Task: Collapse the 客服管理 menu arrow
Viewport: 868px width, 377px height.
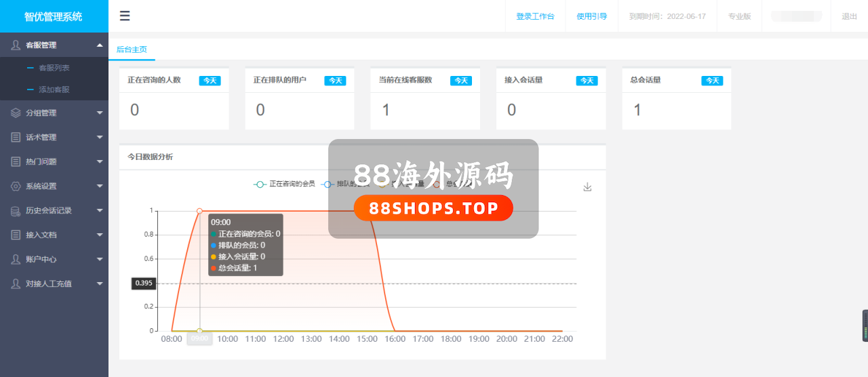Action: [100, 45]
